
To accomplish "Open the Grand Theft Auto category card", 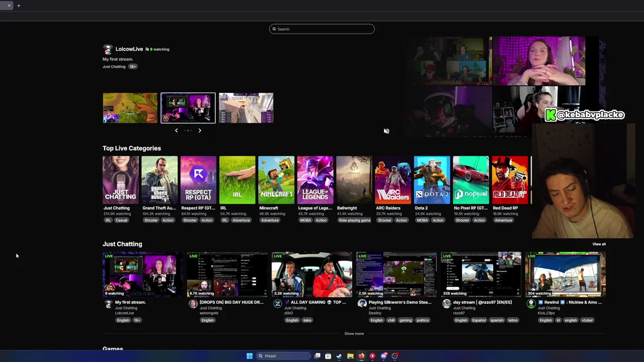I will (159, 180).
